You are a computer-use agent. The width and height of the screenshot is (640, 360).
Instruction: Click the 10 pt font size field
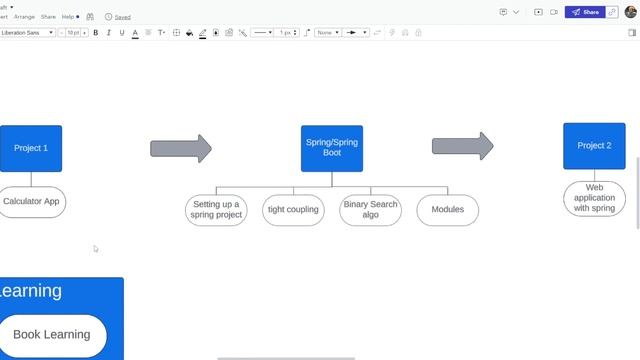pos(73,33)
